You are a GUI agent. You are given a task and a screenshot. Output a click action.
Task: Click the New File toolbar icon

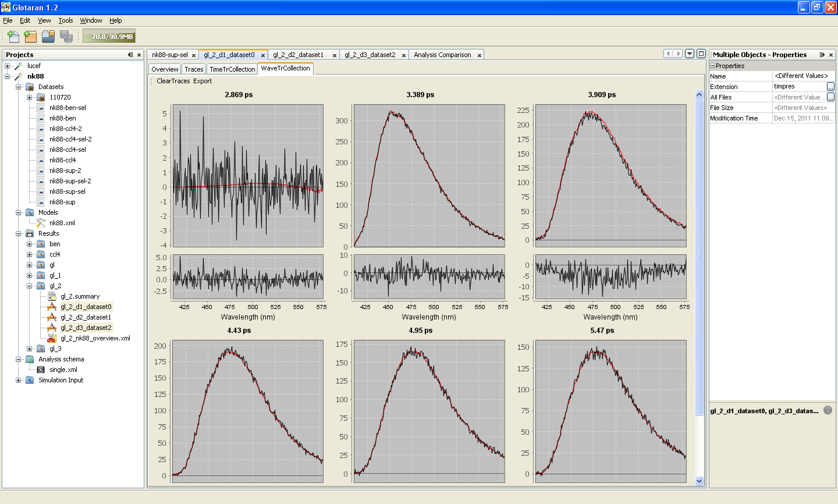click(13, 37)
